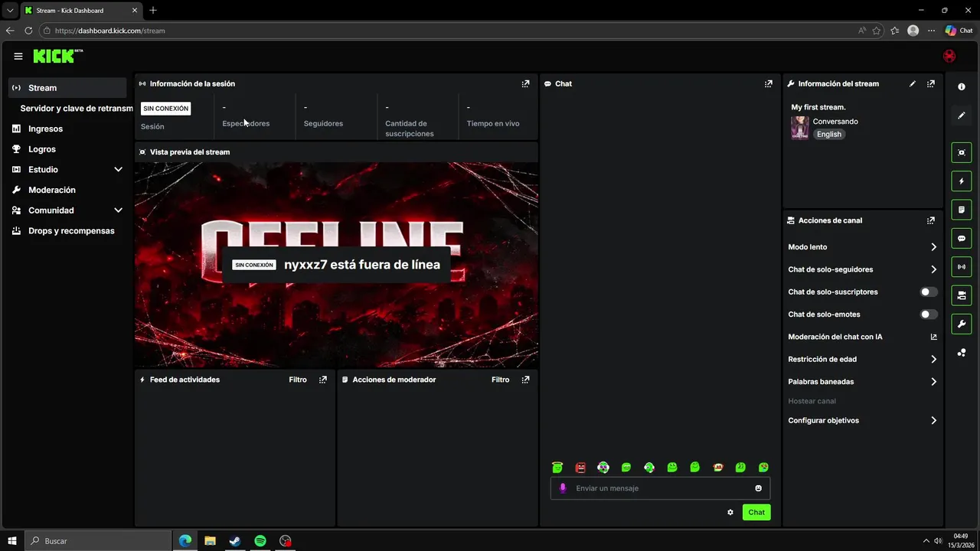This screenshot has width=980, height=551.
Task: Open the hamburger menu beside the Kick logo
Action: (18, 56)
